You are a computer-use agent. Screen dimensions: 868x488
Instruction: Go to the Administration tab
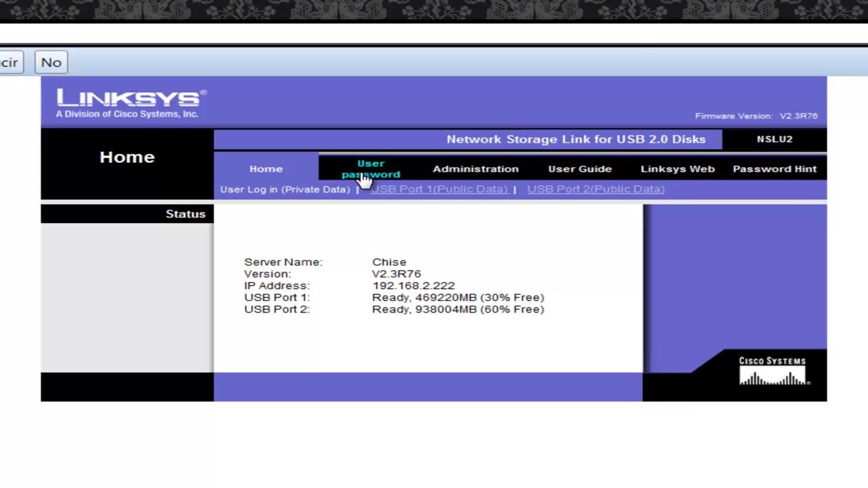[475, 169]
